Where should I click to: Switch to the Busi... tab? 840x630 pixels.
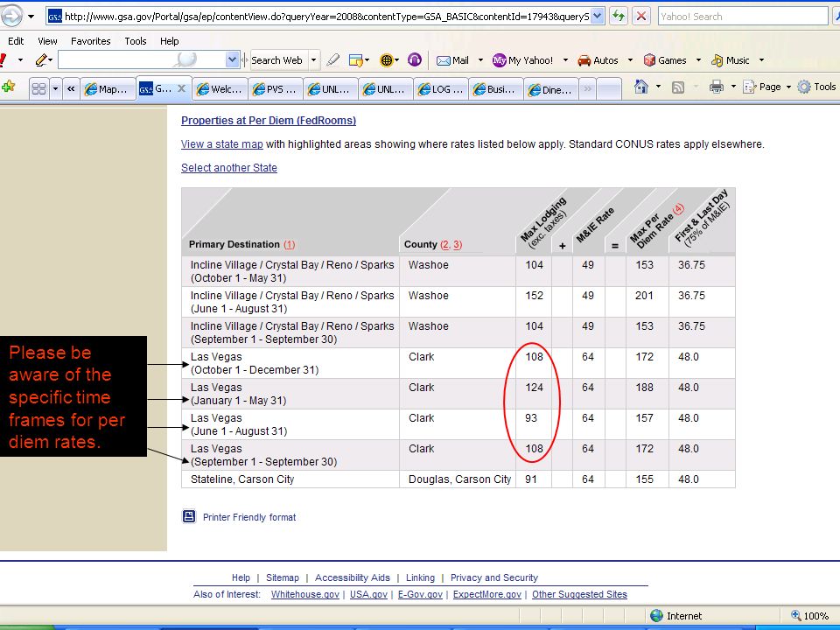(496, 89)
